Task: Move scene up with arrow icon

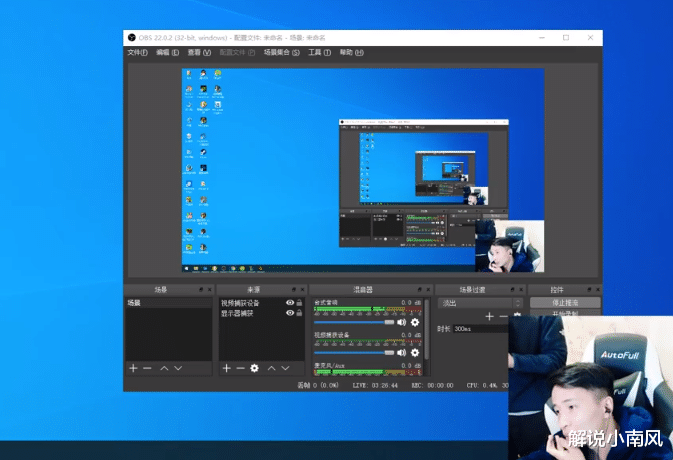Action: pos(164,368)
